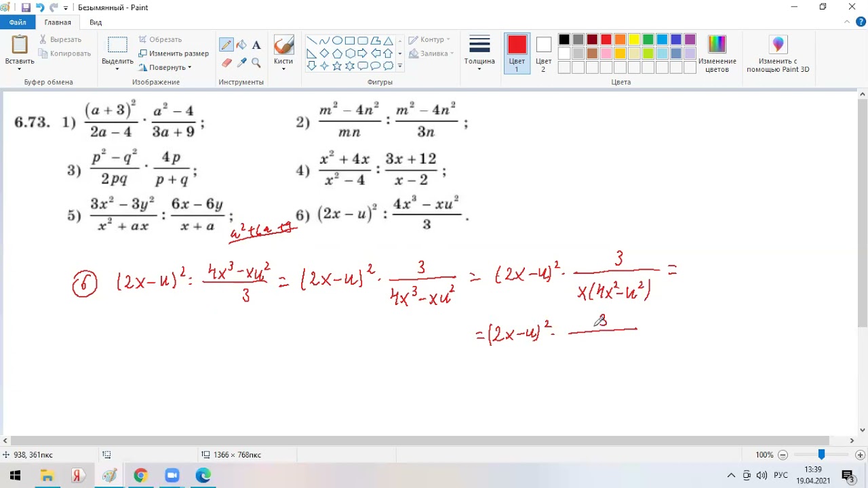Click the Paste clipboard icon
This screenshot has width=868, height=488.
point(20,45)
